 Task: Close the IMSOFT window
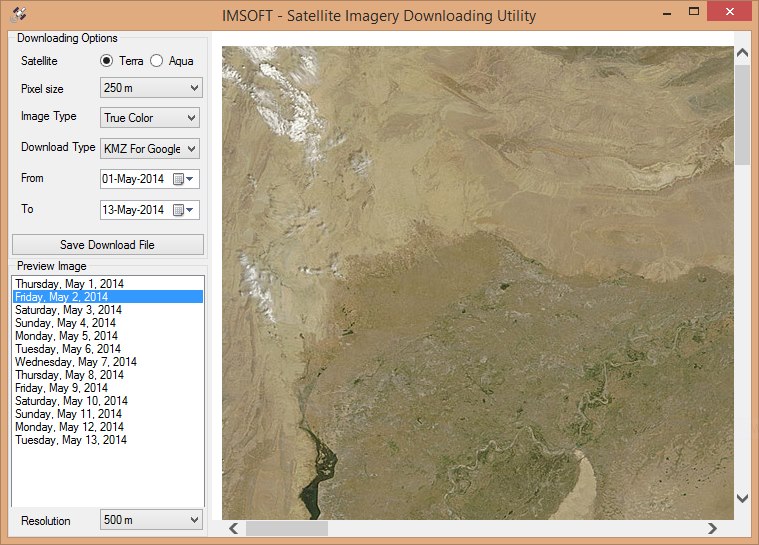click(729, 12)
